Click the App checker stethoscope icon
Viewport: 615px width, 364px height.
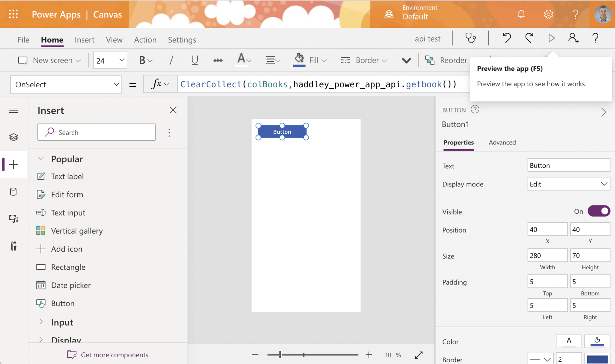pos(470,38)
